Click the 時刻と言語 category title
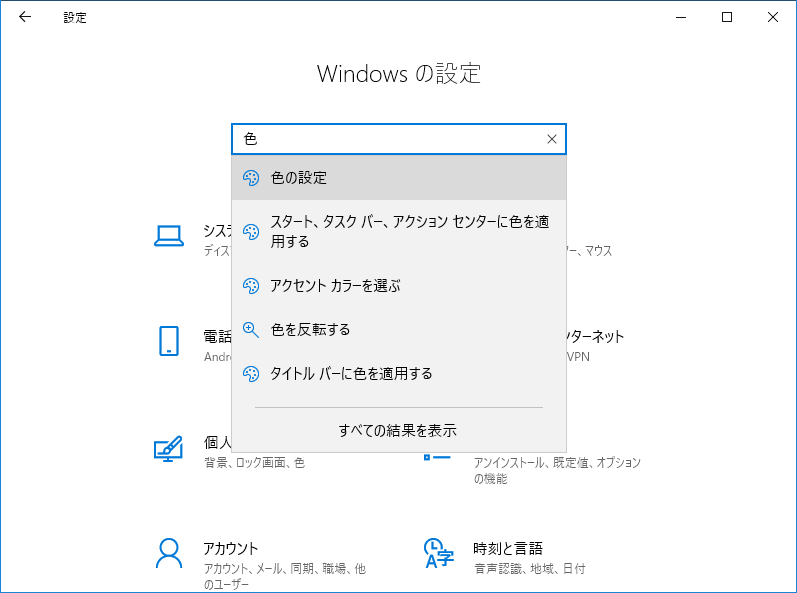Viewport: 797px width, 593px height. [508, 548]
